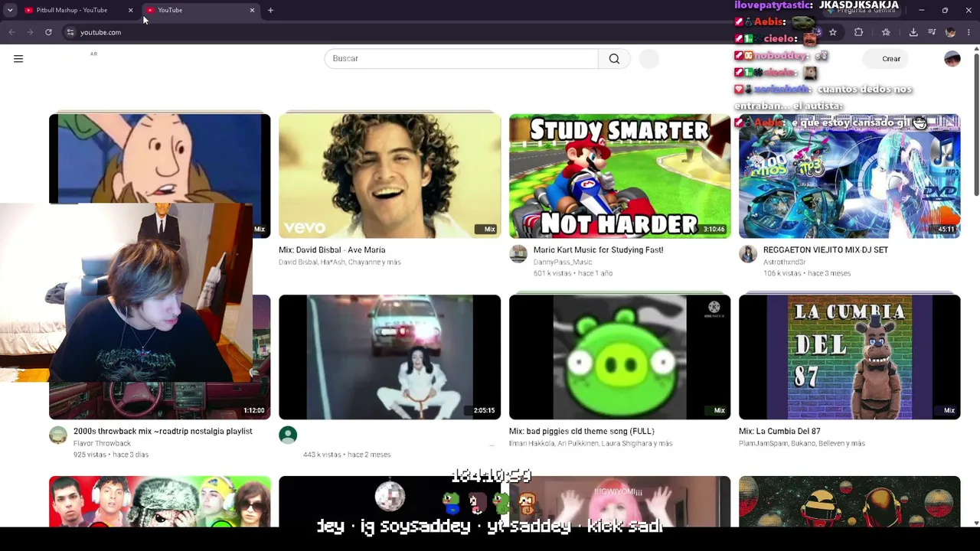Image resolution: width=980 pixels, height=551 pixels.
Task: Visit DannyPass_Music channel name link
Action: pos(562,262)
